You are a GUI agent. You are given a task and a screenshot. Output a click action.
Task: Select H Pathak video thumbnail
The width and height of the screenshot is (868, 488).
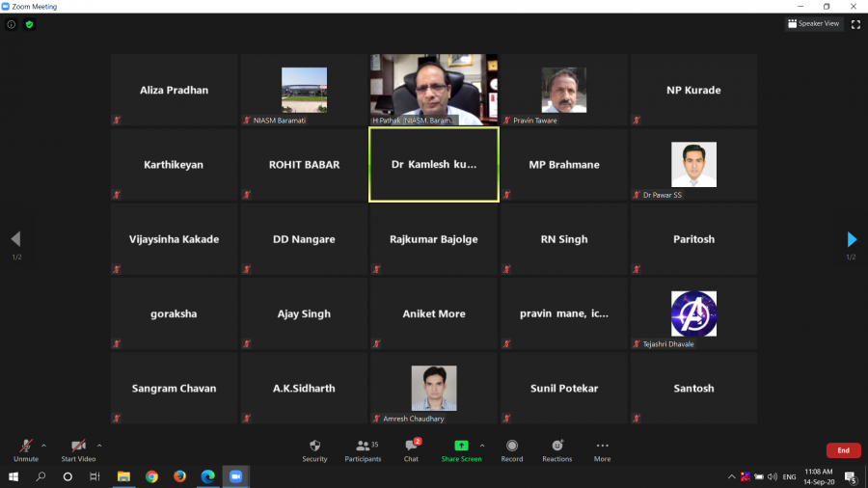click(x=434, y=90)
